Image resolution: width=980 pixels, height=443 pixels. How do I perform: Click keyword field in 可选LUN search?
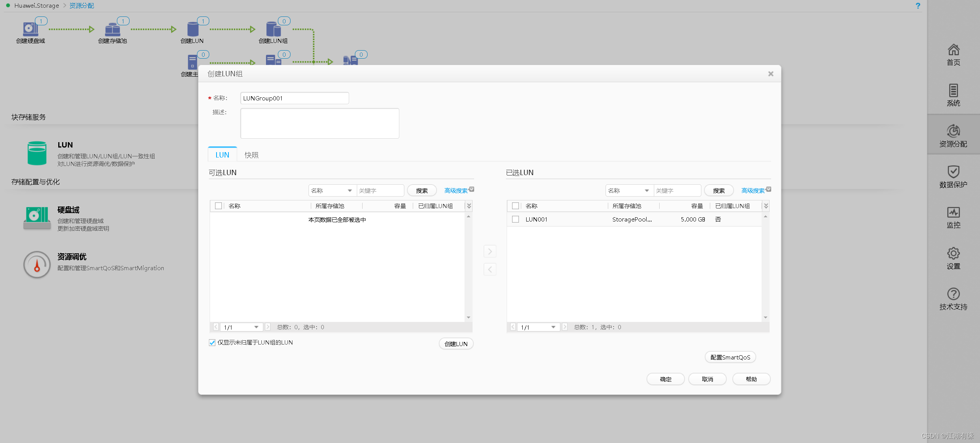(x=380, y=190)
